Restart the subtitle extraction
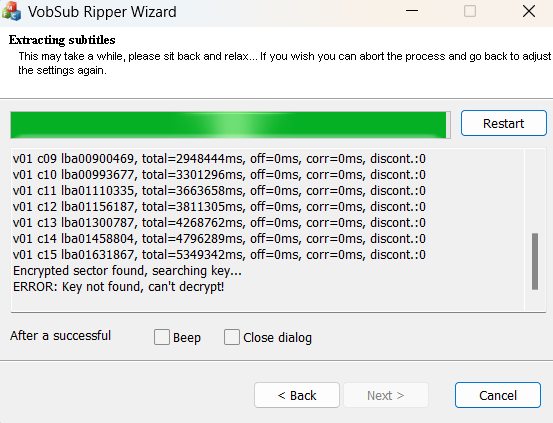Image resolution: width=553 pixels, height=423 pixels. (504, 123)
